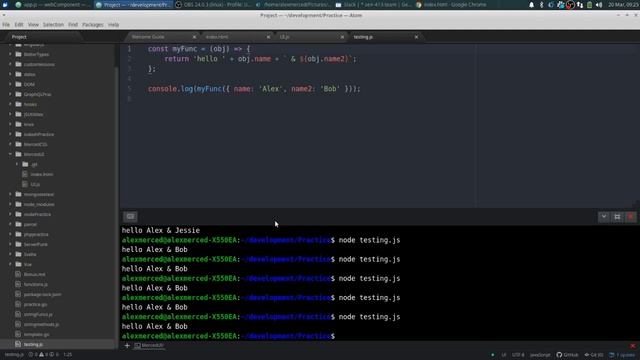
Task: Open the Find menu
Action: click(x=73, y=25)
